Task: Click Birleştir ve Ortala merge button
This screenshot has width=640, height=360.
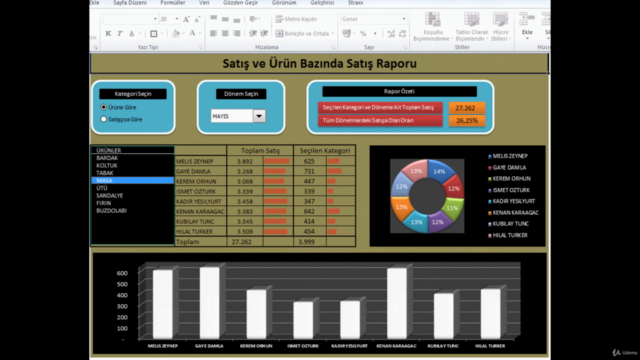Action: tap(302, 33)
